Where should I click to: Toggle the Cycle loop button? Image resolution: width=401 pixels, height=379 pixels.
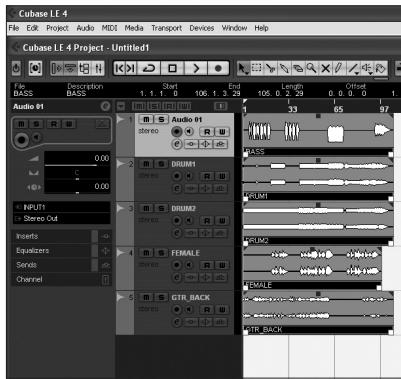coord(149,68)
